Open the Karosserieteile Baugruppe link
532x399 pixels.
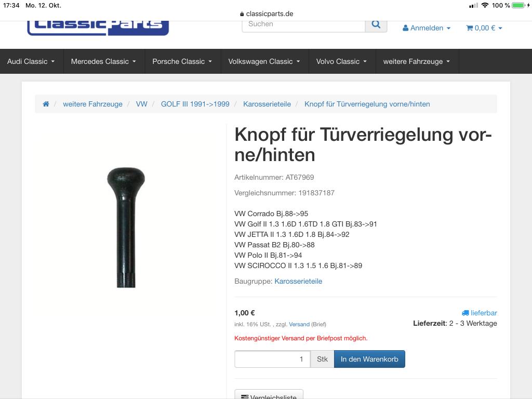point(298,281)
